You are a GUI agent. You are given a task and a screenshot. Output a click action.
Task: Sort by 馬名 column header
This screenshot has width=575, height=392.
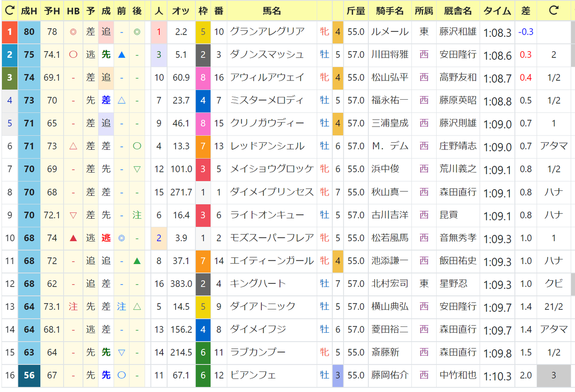click(x=272, y=11)
